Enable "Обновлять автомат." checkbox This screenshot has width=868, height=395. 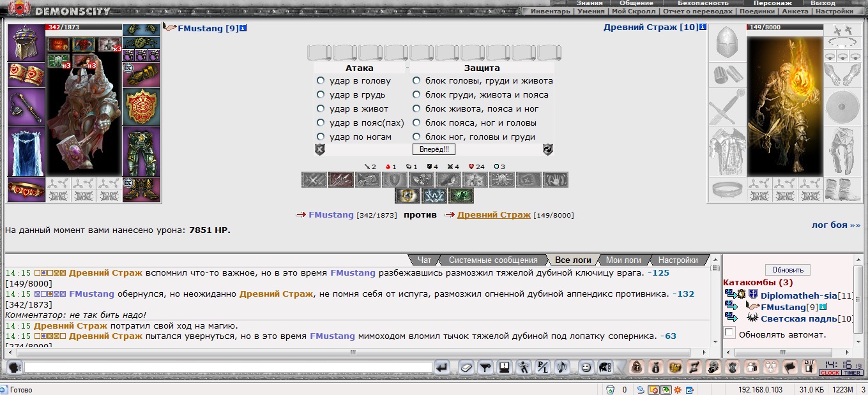730,333
